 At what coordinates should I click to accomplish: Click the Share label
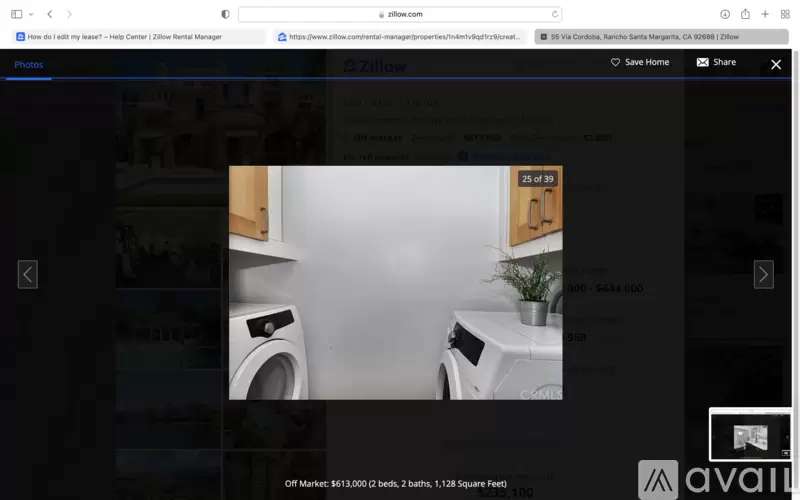[x=724, y=62]
